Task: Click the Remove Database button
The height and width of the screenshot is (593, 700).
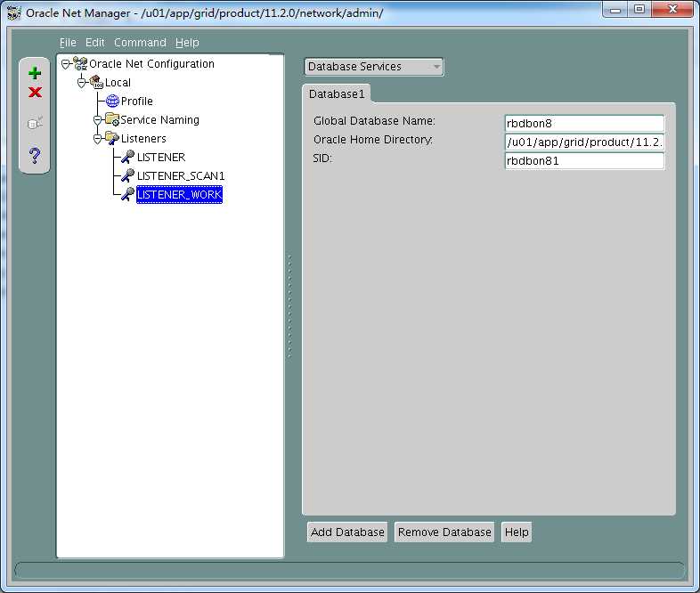Action: [x=444, y=532]
